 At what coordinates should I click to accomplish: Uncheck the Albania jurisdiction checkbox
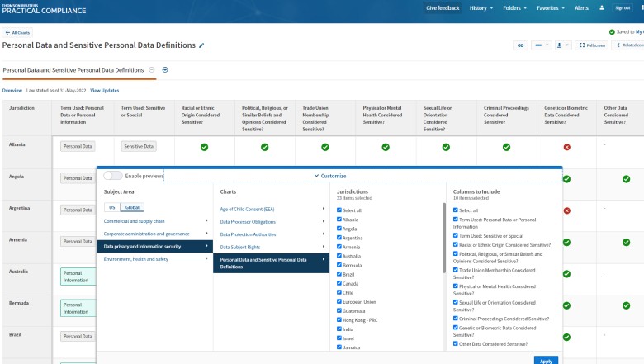pos(339,219)
